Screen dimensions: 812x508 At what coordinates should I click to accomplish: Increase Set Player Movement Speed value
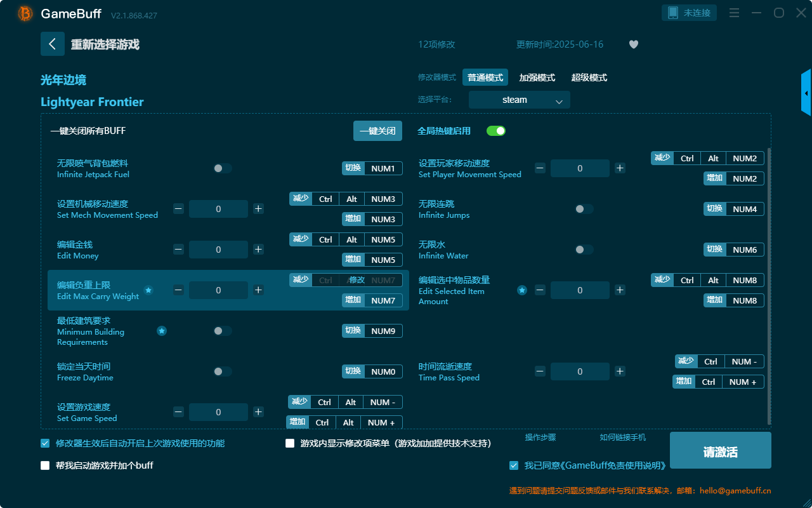[620, 168]
